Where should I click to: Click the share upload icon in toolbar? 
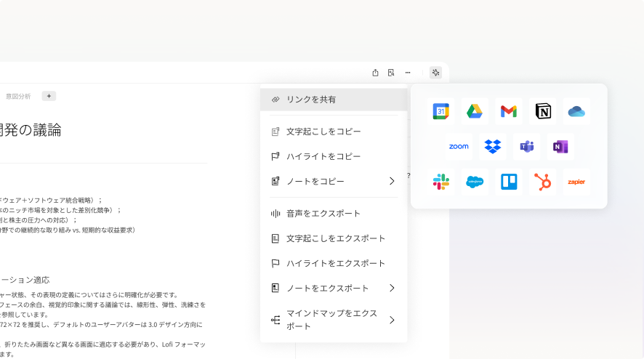click(375, 73)
